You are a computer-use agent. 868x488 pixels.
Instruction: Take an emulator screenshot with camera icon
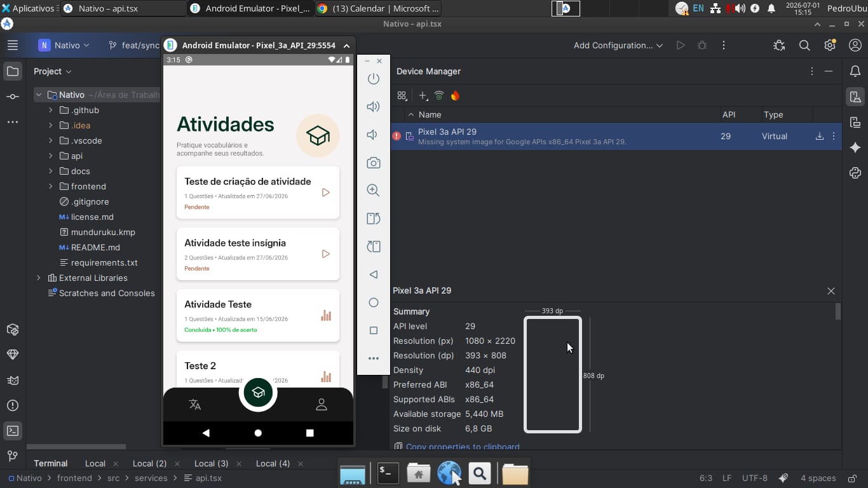coord(374,163)
